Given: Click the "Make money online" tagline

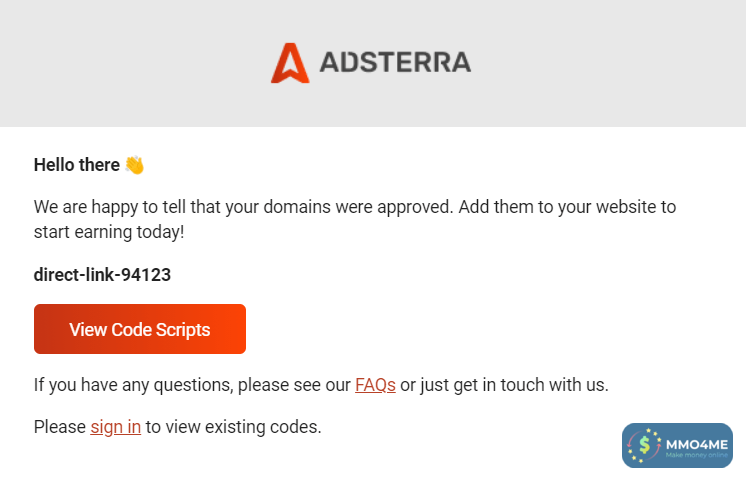Looking at the screenshot, I should (700, 456).
